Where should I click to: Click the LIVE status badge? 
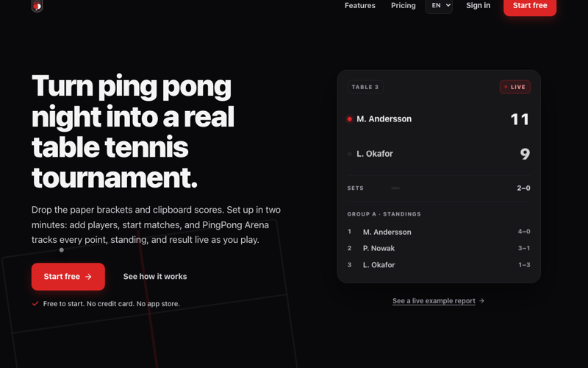click(515, 87)
